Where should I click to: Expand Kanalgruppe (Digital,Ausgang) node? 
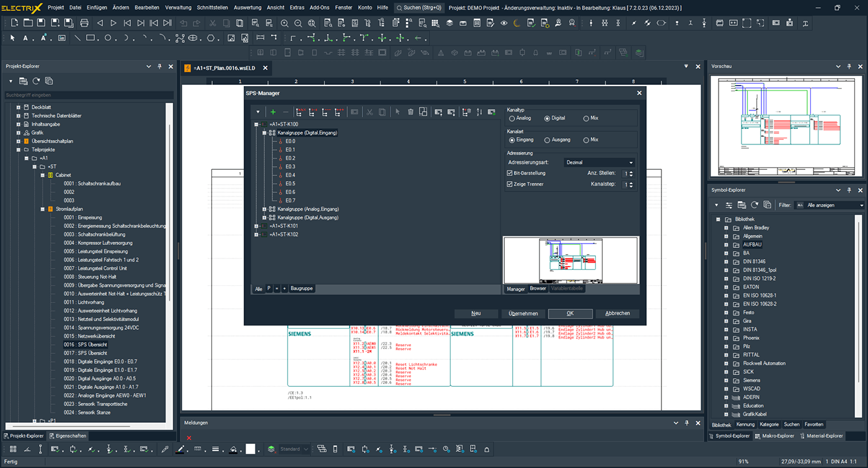[264, 218]
